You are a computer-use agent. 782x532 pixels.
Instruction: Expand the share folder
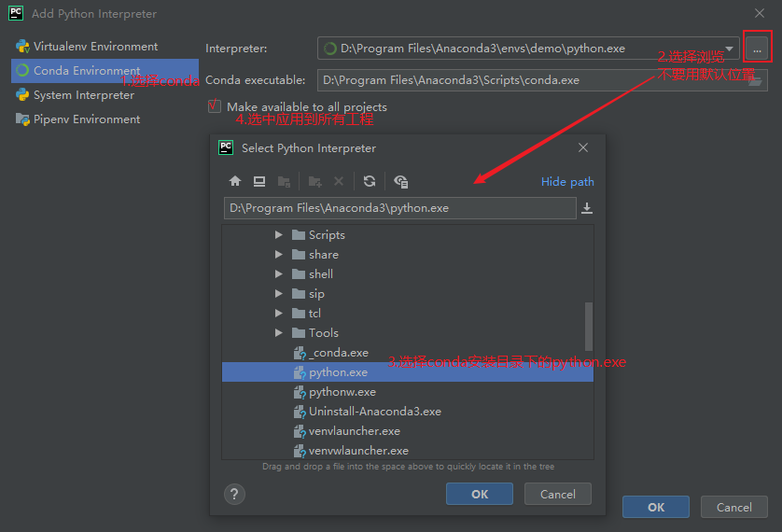pyautogui.click(x=279, y=254)
